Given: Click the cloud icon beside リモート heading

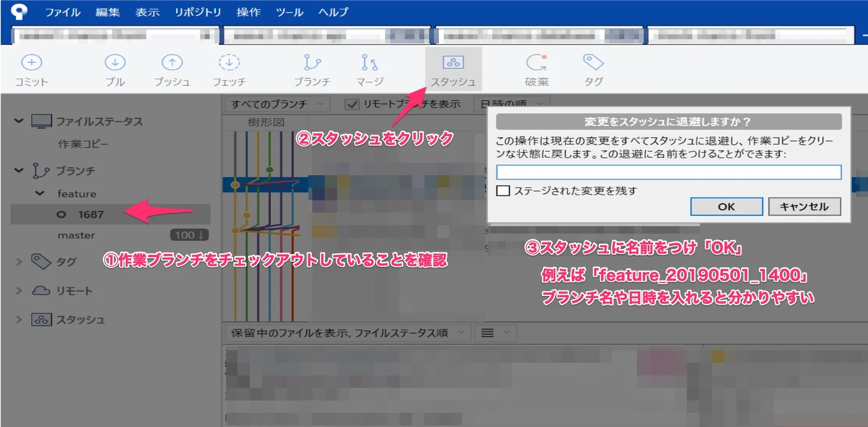Looking at the screenshot, I should 41,290.
